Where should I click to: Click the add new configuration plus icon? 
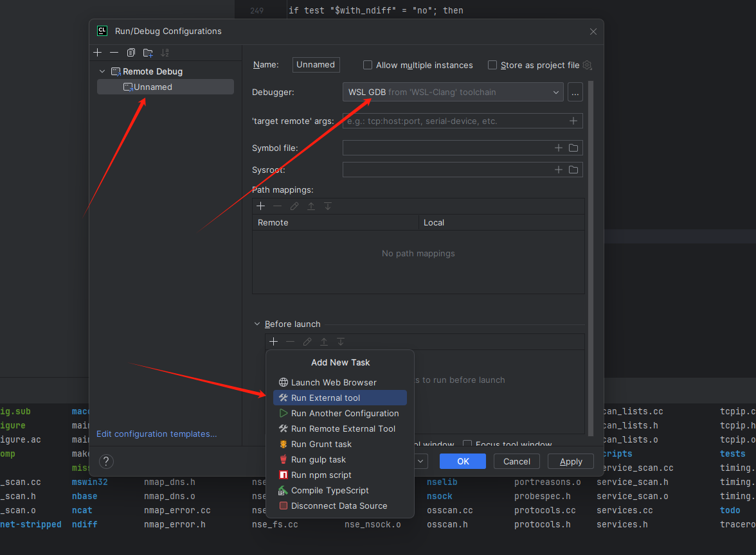[98, 53]
